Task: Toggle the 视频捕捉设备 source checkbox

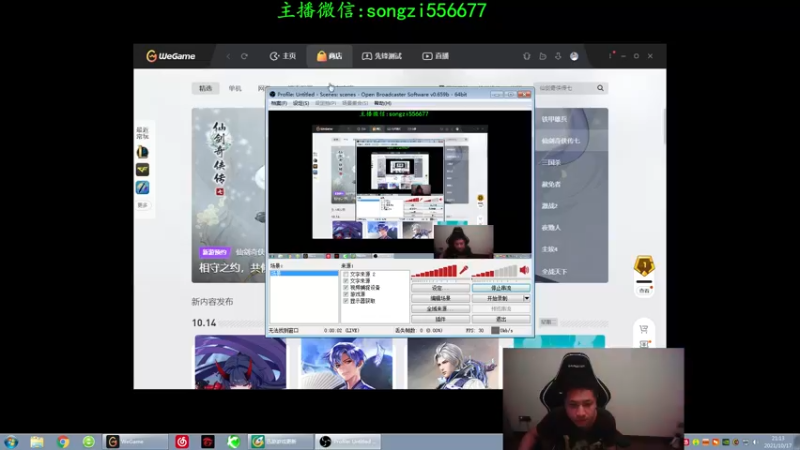Action: coord(346,288)
